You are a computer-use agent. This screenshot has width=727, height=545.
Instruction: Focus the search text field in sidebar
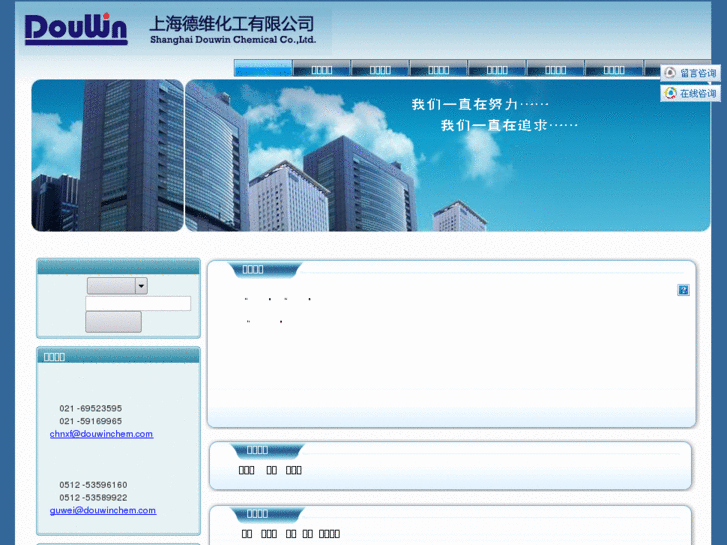pos(138,303)
